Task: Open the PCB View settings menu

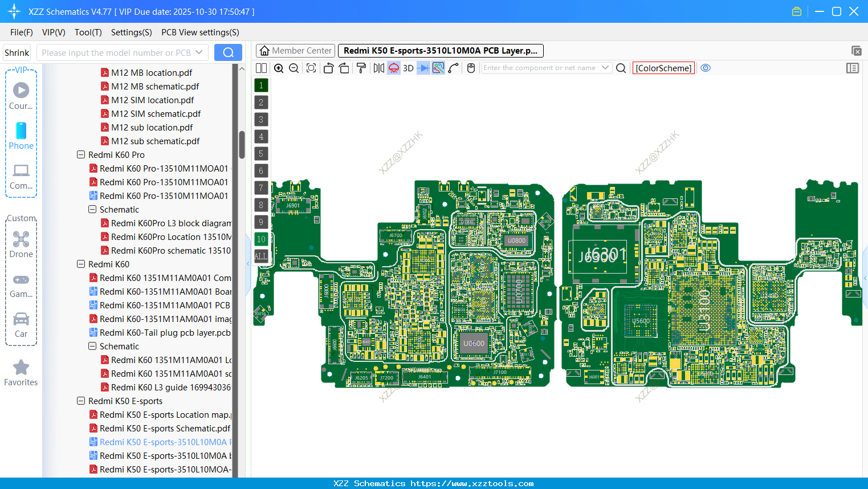Action: pos(200,32)
